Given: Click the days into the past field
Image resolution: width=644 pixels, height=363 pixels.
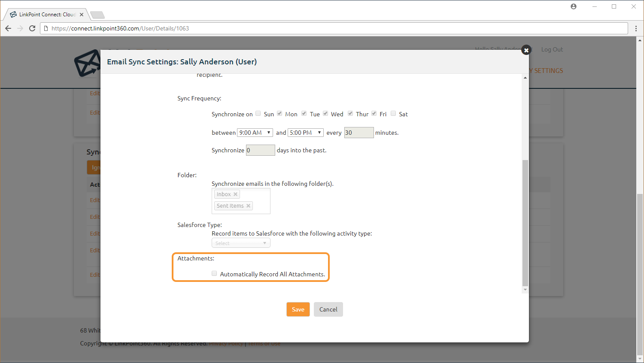Looking at the screenshot, I should 261,150.
